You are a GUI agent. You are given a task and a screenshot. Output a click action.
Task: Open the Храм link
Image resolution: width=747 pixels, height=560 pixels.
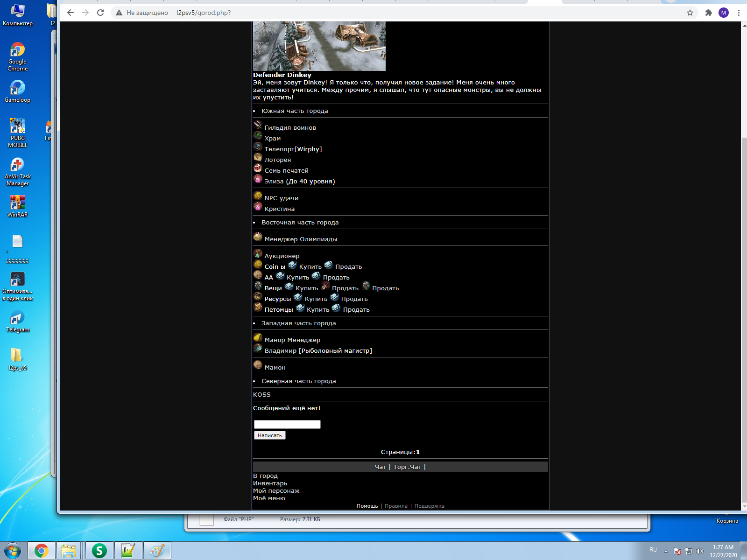273,139
